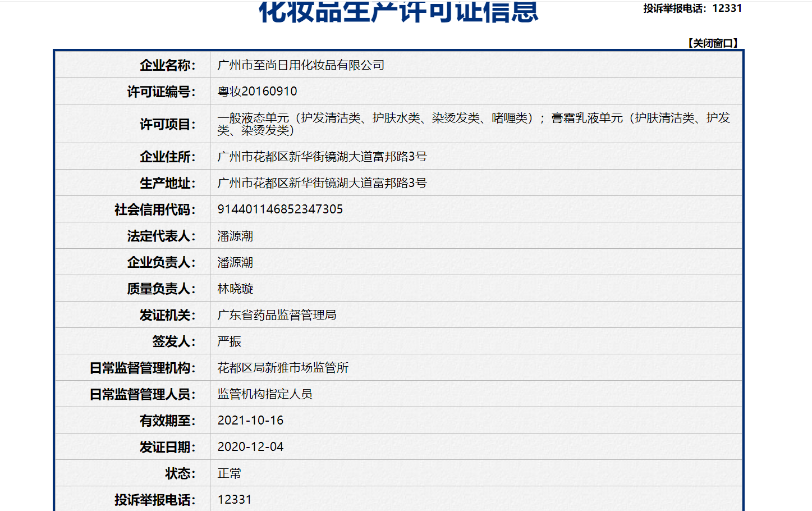Select 花都区局新雅市场监管所 value
Image resolution: width=812 pixels, height=511 pixels.
pos(283,368)
